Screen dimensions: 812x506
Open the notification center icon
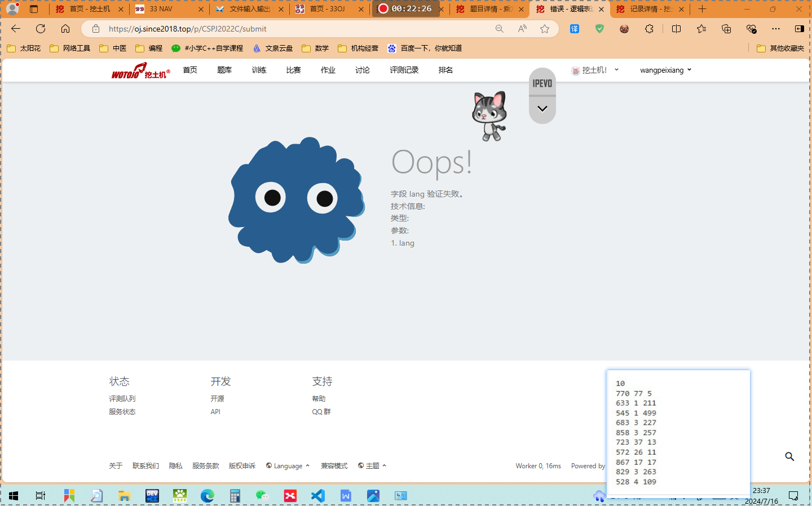click(x=793, y=496)
